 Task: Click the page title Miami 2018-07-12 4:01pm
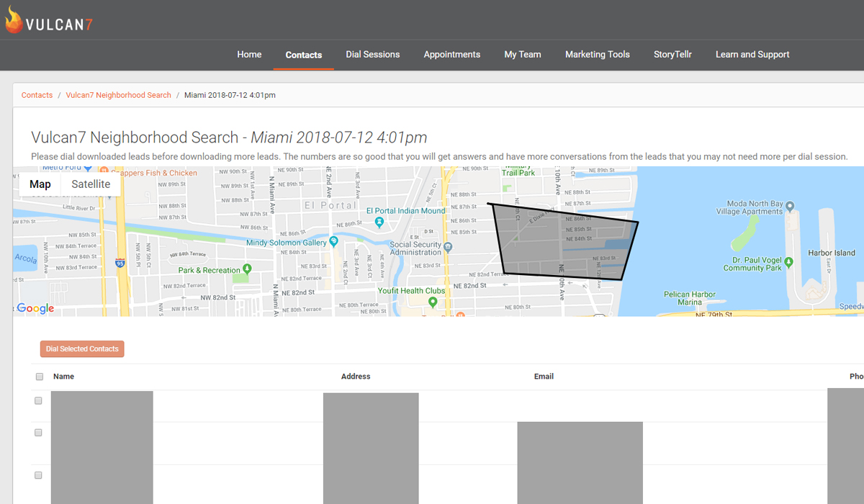pyautogui.click(x=339, y=138)
